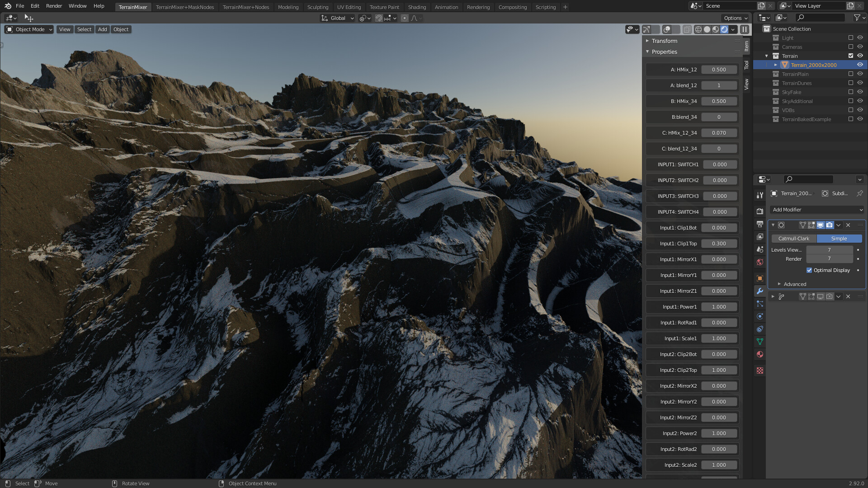Open the World Properties tab
Viewport: 868px width, 488px height.
(x=759, y=263)
